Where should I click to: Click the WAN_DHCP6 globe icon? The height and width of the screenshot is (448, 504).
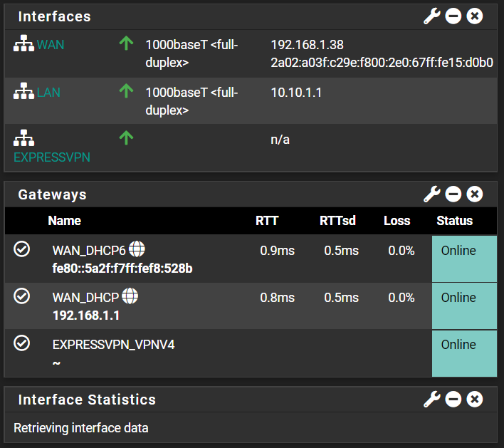pos(137,249)
